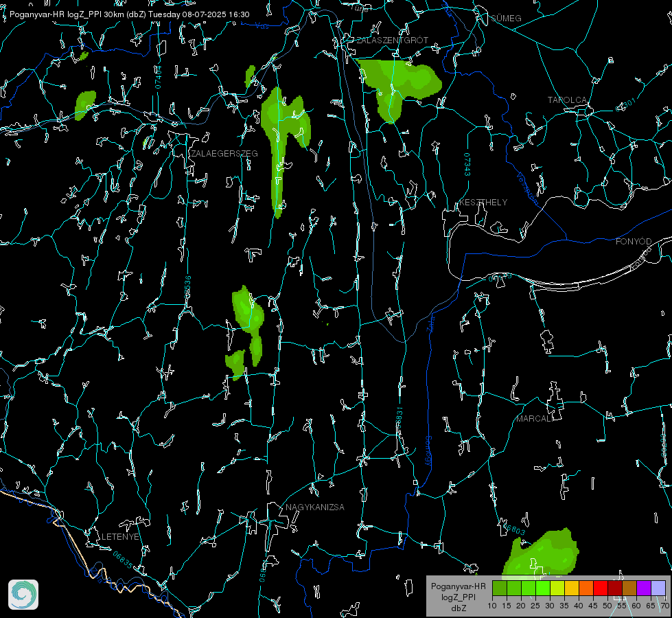
Task: Select the 50-55 dBZ dark red swatch
Action: click(615, 588)
